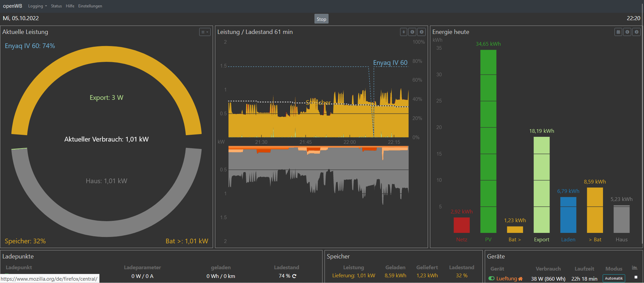Click the house icon beside Lueftung

(x=520, y=279)
